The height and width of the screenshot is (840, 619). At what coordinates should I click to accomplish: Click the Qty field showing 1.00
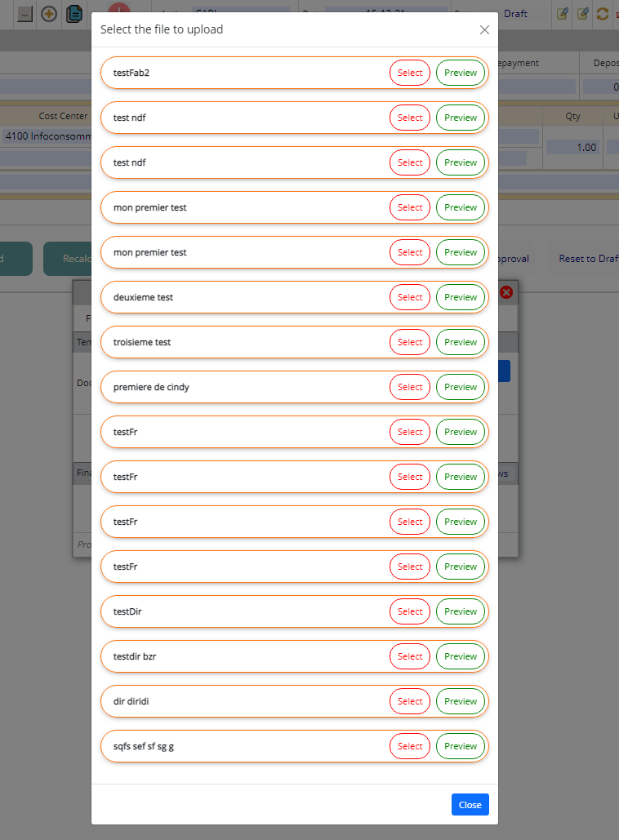pos(573,148)
